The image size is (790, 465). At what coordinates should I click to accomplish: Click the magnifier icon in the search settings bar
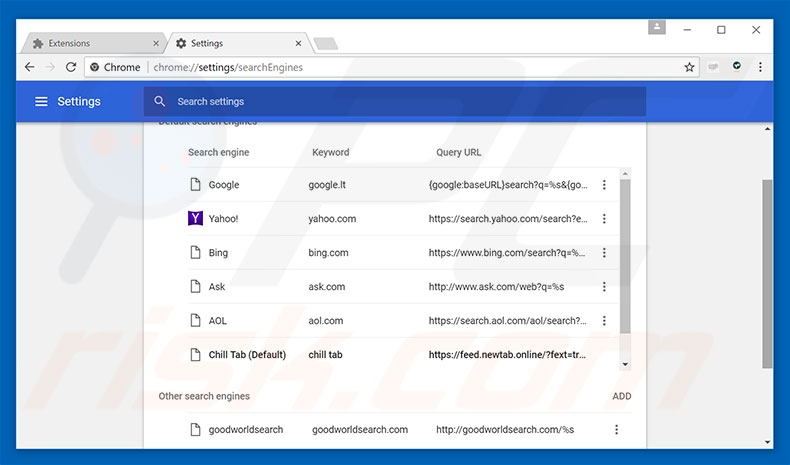coord(160,101)
